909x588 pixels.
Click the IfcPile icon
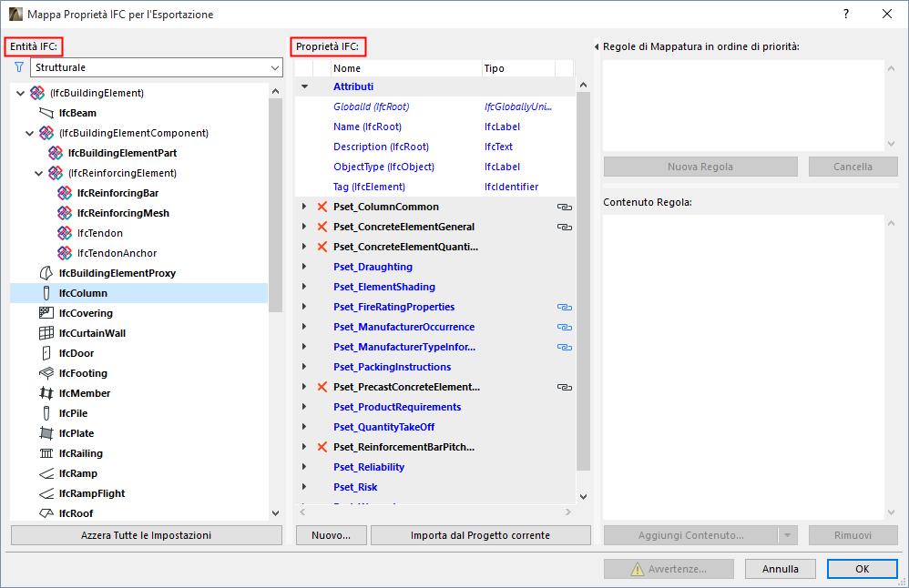pos(46,413)
